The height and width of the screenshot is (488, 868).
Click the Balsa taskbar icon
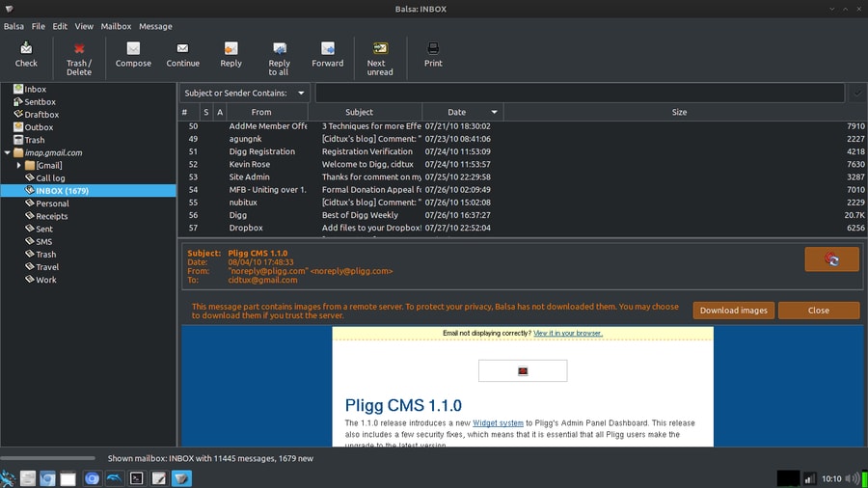point(181,478)
